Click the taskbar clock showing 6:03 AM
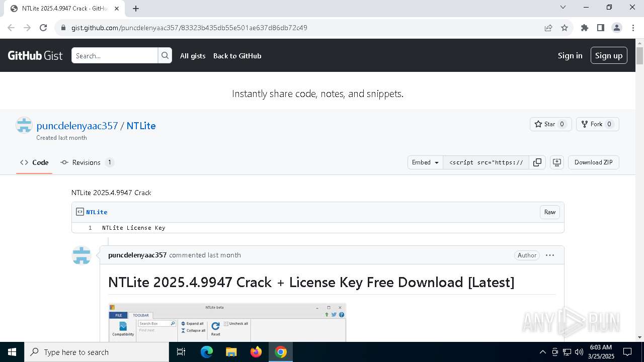This screenshot has width=644, height=362. pos(601,352)
